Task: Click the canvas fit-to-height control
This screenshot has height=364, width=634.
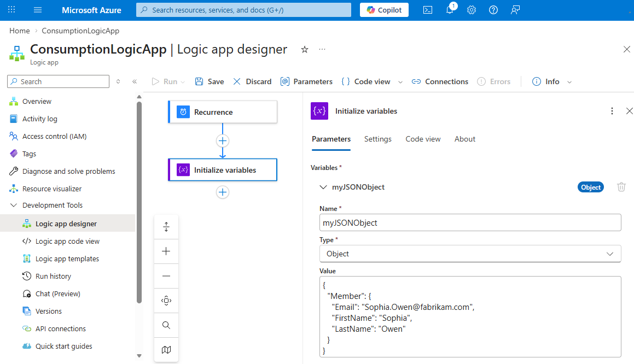Action: click(x=166, y=227)
